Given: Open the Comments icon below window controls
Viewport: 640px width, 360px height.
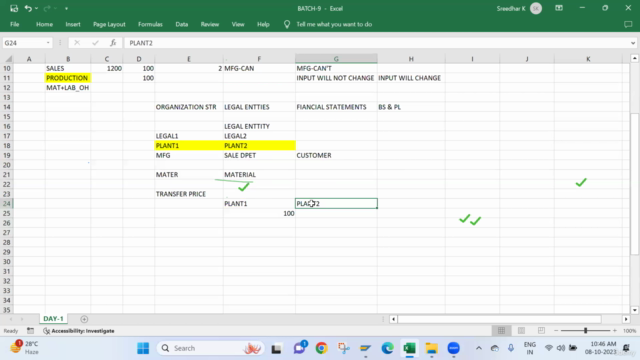Looking at the screenshot, I should click(628, 24).
